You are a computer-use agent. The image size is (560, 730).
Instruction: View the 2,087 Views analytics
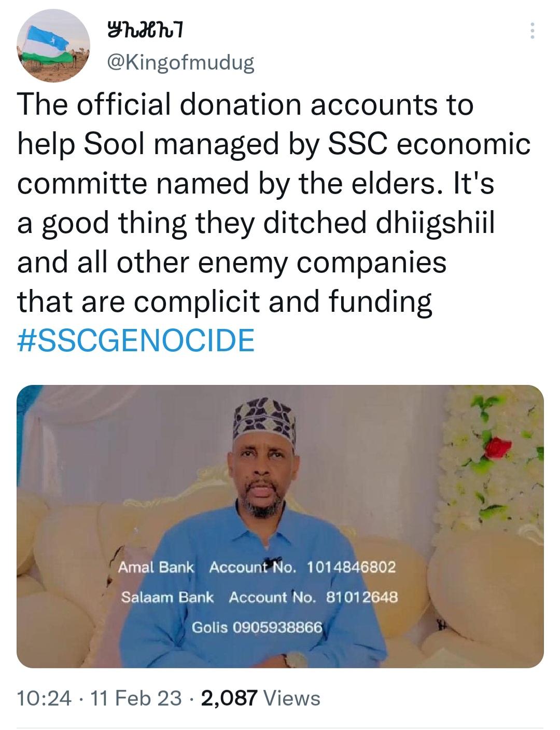click(x=260, y=698)
